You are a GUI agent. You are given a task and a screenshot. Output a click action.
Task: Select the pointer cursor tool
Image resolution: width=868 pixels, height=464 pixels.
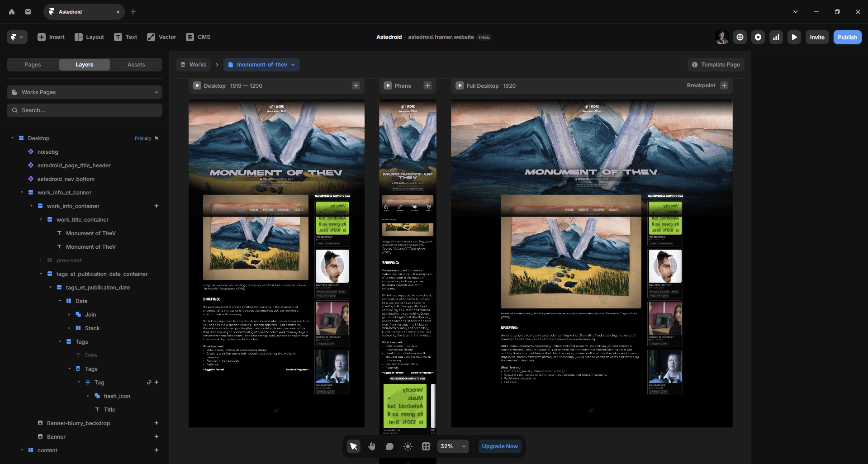tap(354, 446)
